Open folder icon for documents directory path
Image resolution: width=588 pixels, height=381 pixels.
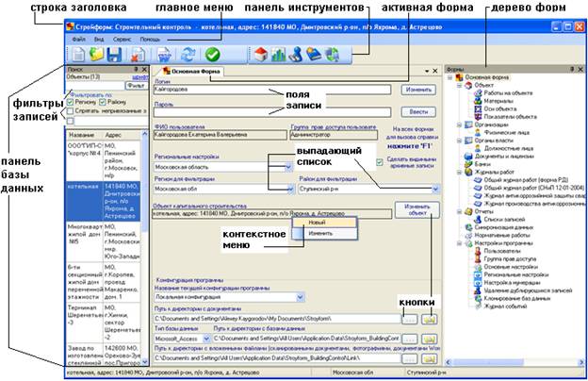coord(429,319)
